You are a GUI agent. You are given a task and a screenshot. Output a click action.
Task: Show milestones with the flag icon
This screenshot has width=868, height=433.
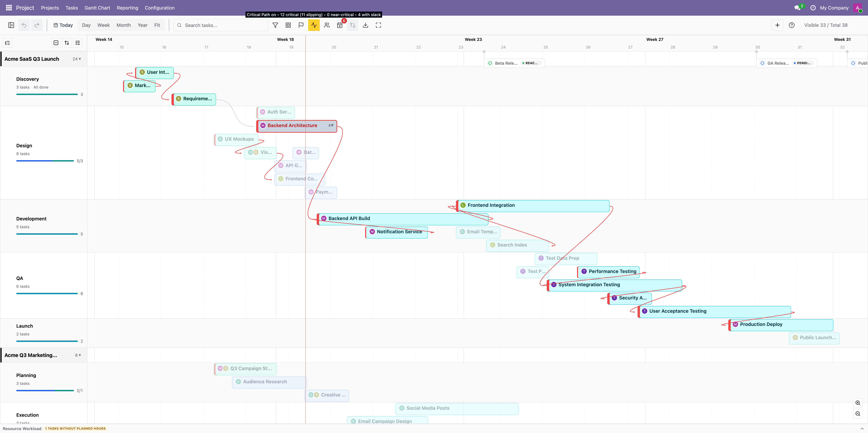301,25
